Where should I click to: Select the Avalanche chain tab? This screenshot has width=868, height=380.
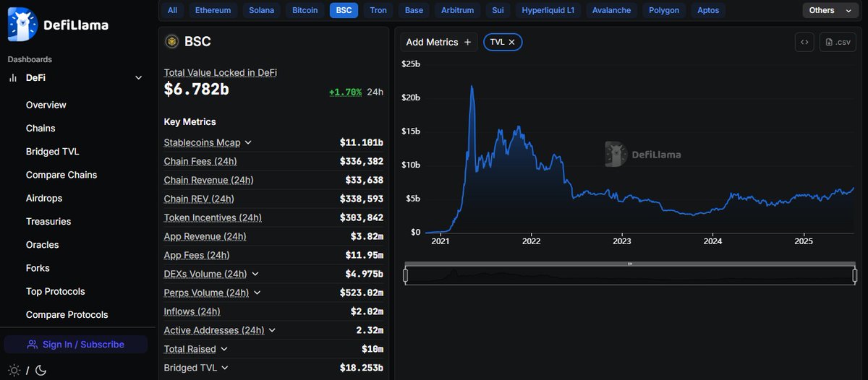pos(611,10)
